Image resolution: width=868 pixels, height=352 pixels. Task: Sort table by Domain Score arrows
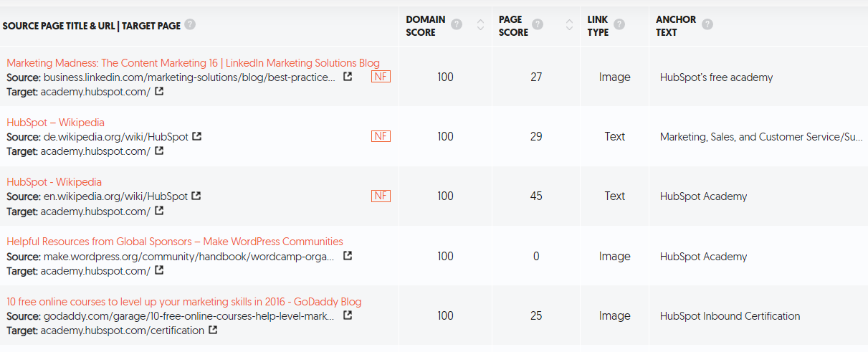click(x=481, y=26)
